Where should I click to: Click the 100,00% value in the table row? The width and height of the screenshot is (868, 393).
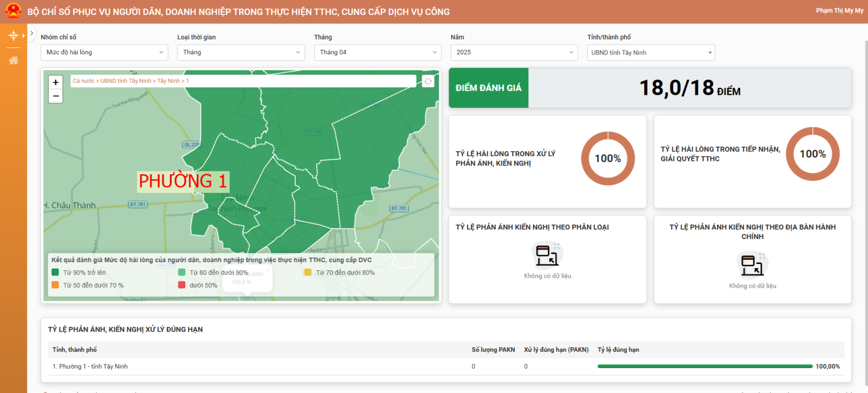click(827, 366)
